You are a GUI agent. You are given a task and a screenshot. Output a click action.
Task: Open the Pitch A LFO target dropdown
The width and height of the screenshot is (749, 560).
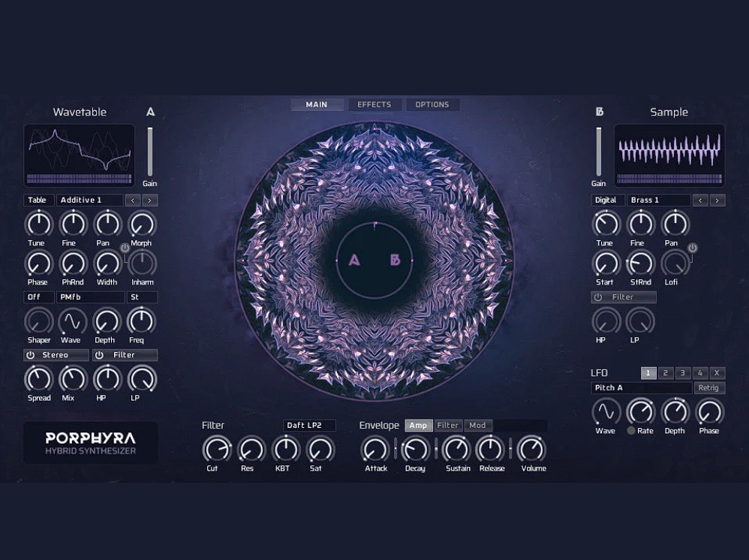tap(641, 388)
